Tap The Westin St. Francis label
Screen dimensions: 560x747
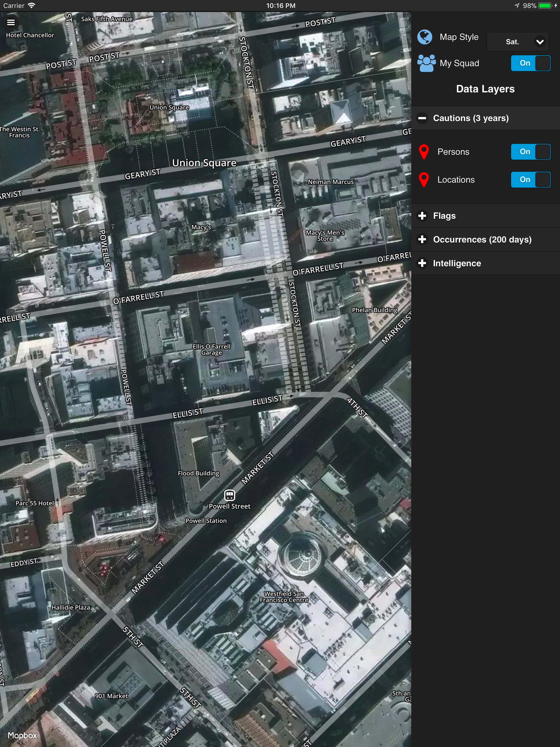click(x=20, y=132)
